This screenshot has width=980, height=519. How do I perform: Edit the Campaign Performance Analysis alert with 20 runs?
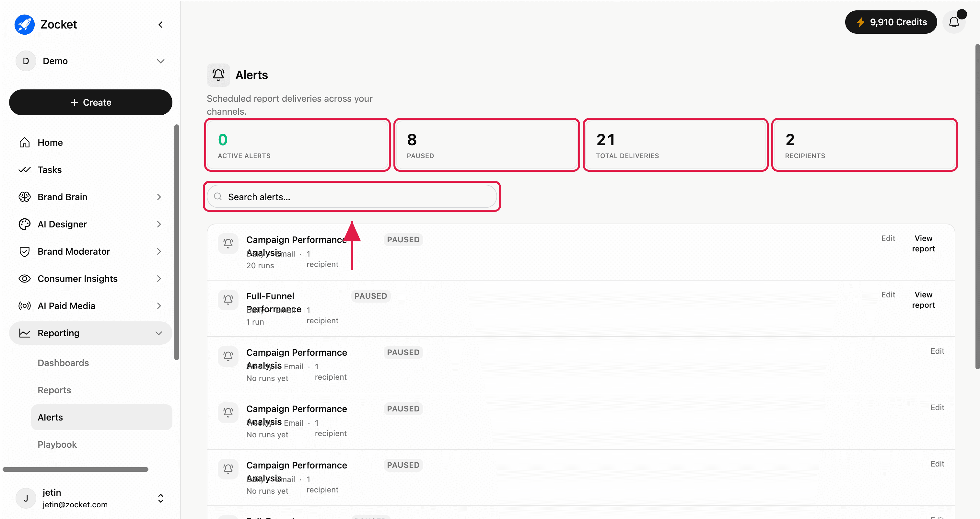[x=888, y=238]
